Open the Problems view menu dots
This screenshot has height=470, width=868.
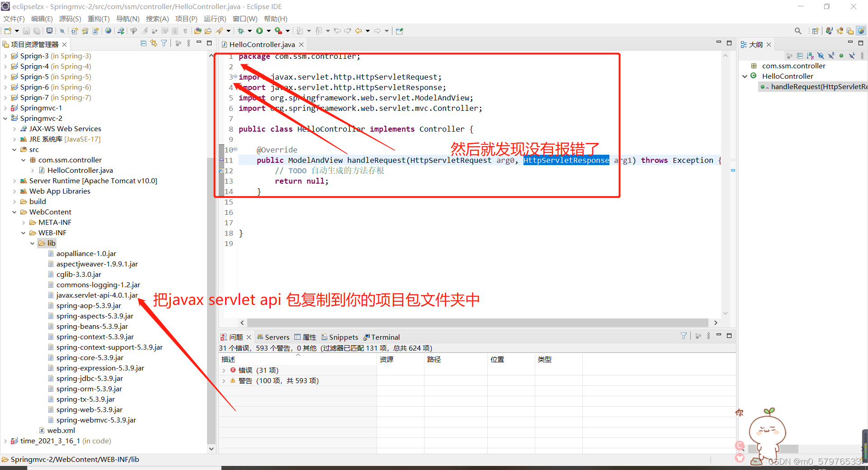(708, 336)
